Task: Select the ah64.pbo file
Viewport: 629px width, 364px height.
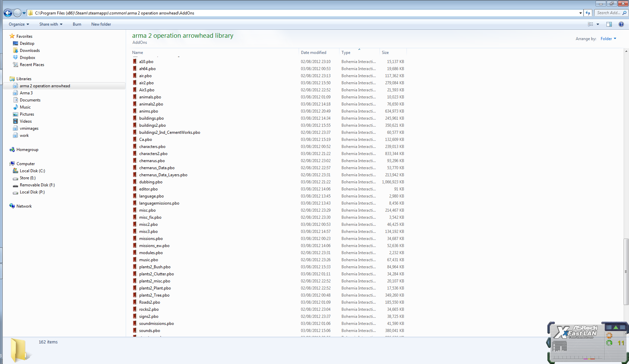Action: (147, 69)
